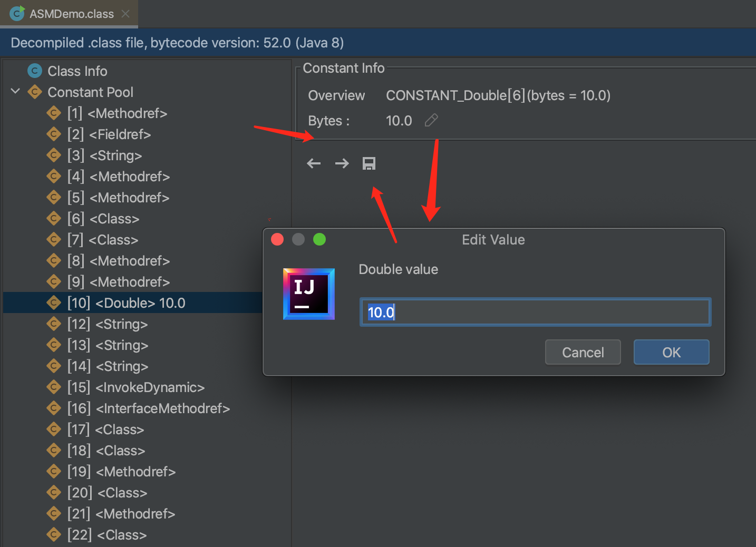Click Cancel in the Edit Value dialog
This screenshot has height=547, width=756.
(583, 352)
